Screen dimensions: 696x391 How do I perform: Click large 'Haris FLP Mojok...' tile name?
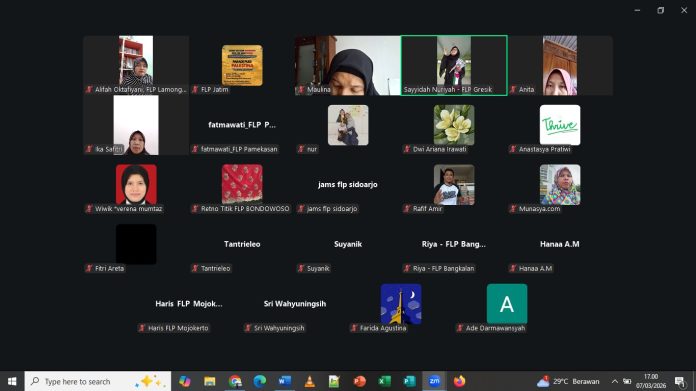[189, 304]
